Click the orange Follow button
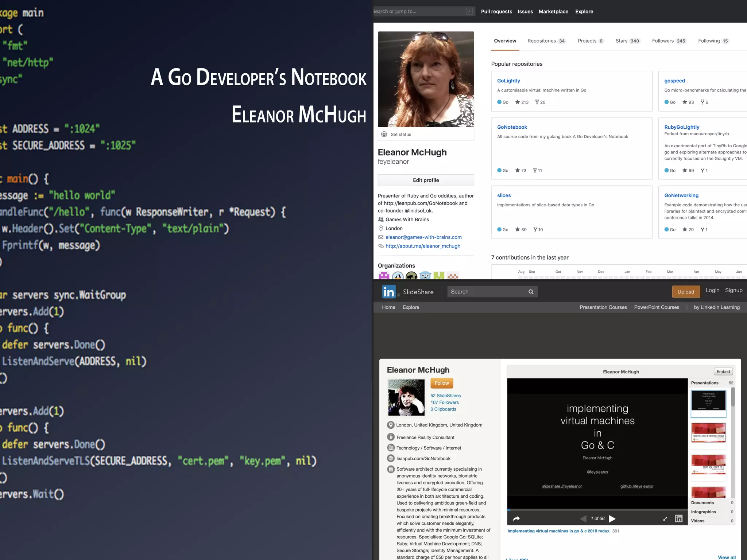The height and width of the screenshot is (560, 747). [441, 383]
